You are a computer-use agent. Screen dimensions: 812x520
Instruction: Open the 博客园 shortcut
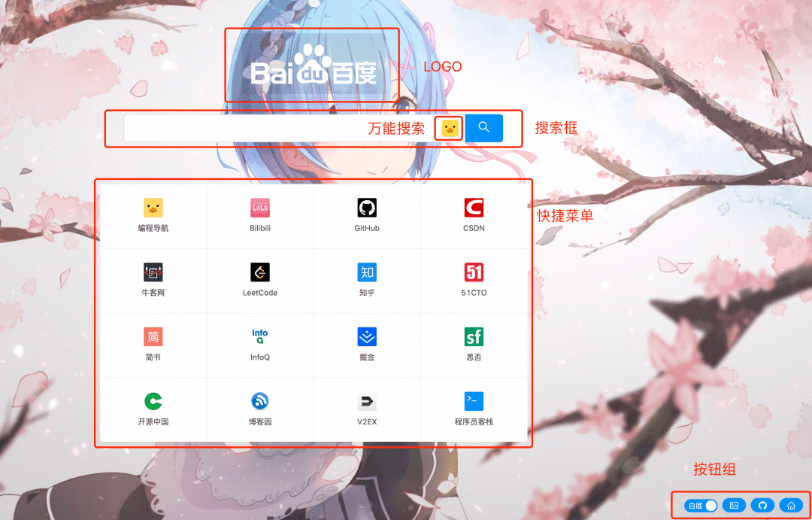click(x=260, y=401)
